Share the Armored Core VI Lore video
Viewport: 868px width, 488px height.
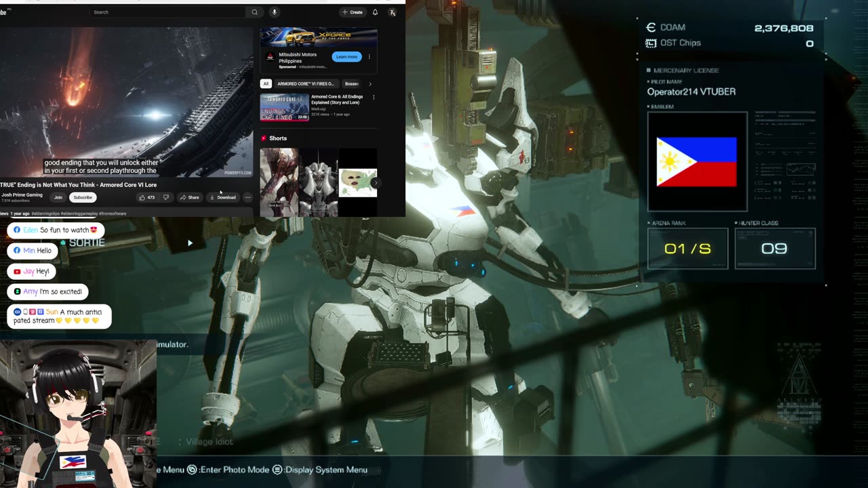[x=189, y=197]
